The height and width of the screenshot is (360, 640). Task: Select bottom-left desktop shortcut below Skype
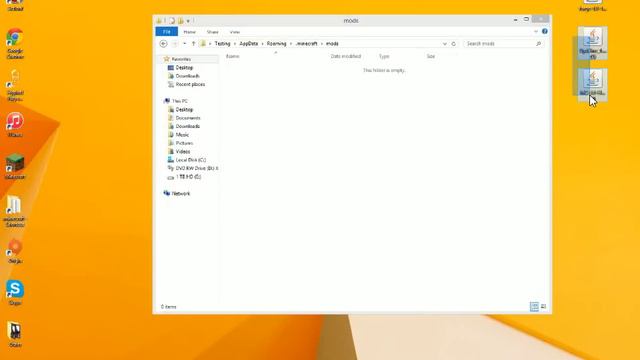15,334
